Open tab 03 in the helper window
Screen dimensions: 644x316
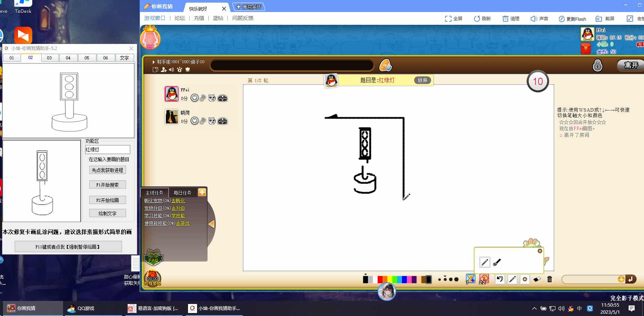[49, 58]
